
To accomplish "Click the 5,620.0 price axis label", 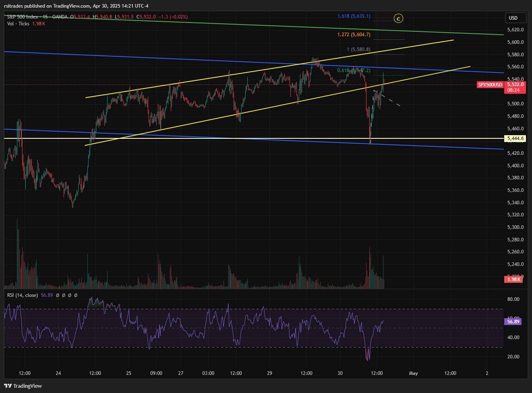I will coord(515,30).
